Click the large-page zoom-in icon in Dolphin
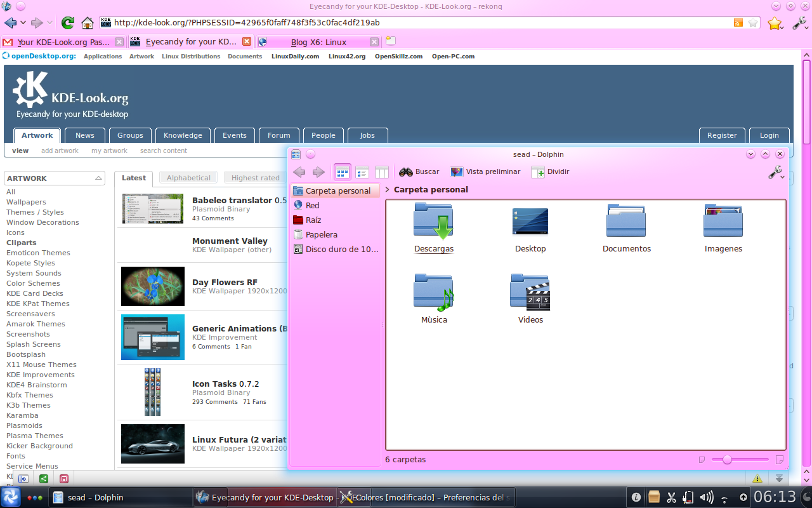Viewport: 812px width, 508px height. pos(780,459)
